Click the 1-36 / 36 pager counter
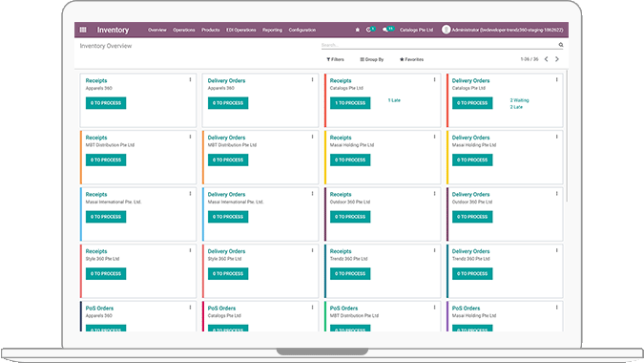Image resolution: width=644 pixels, height=363 pixels. point(530,59)
